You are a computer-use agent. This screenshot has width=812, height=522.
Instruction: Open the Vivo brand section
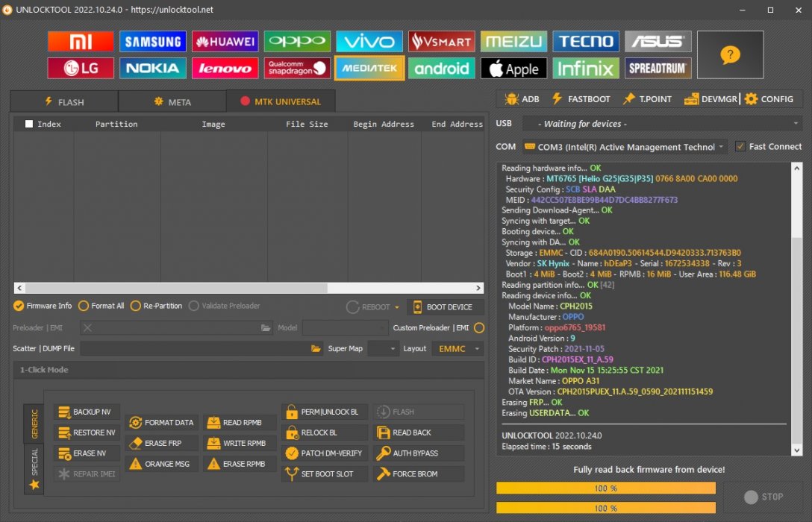369,42
